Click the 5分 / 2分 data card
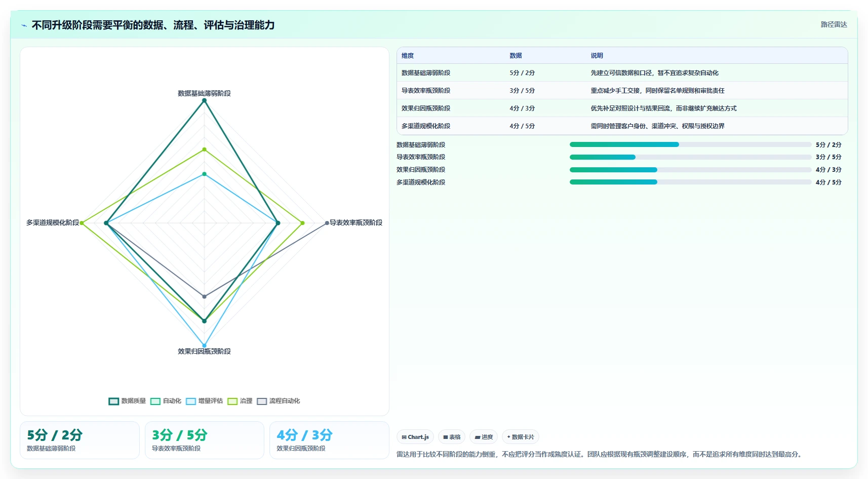Image resolution: width=868 pixels, height=479 pixels. pyautogui.click(x=80, y=440)
